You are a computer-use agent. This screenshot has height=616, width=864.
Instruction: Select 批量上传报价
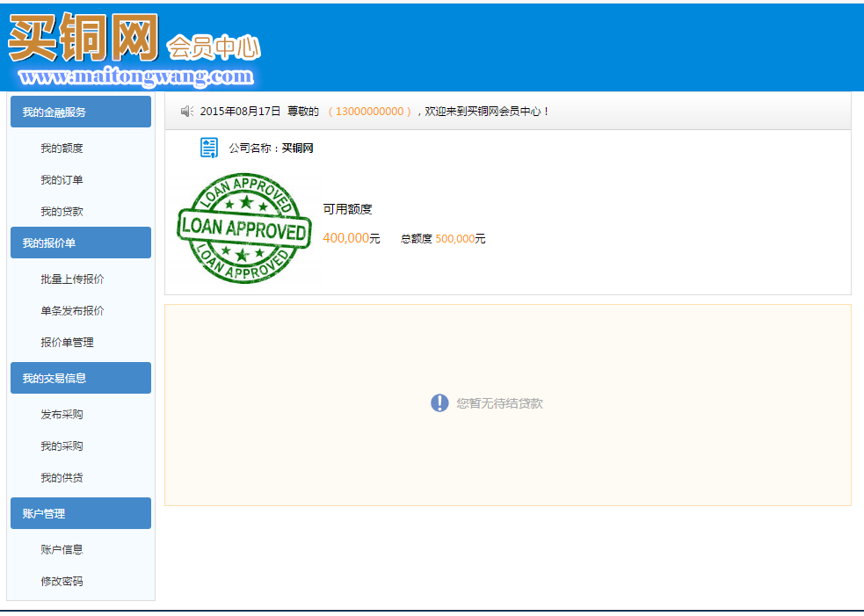72,279
